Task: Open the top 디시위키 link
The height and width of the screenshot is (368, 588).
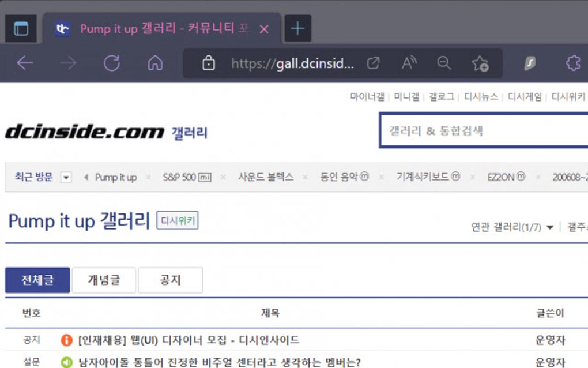Action: coord(568,97)
